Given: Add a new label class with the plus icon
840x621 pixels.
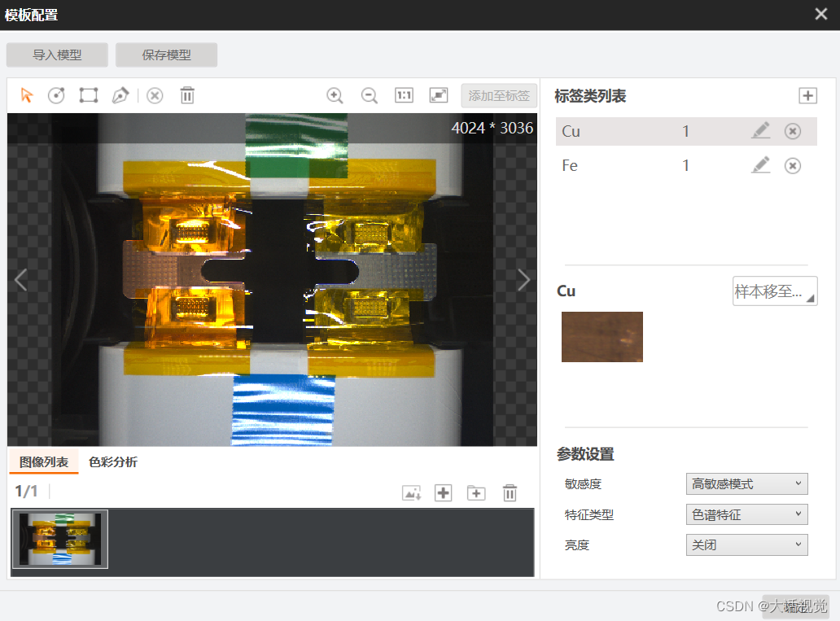Looking at the screenshot, I should (x=807, y=95).
